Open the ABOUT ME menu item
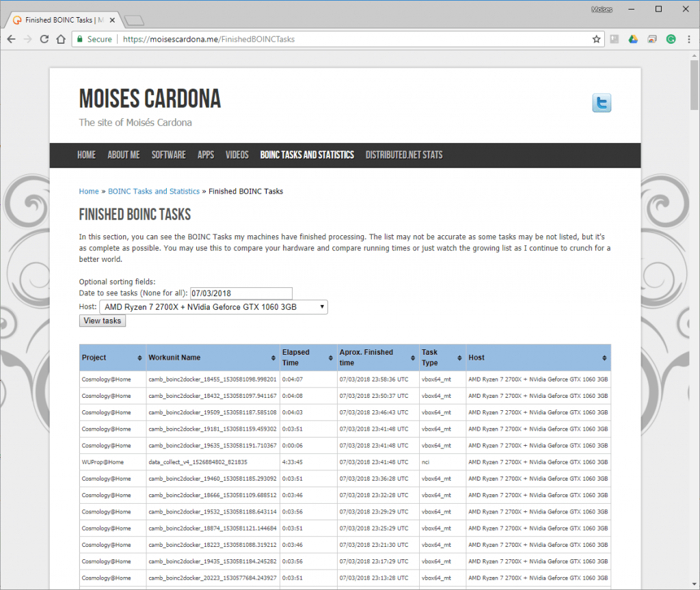 point(124,155)
